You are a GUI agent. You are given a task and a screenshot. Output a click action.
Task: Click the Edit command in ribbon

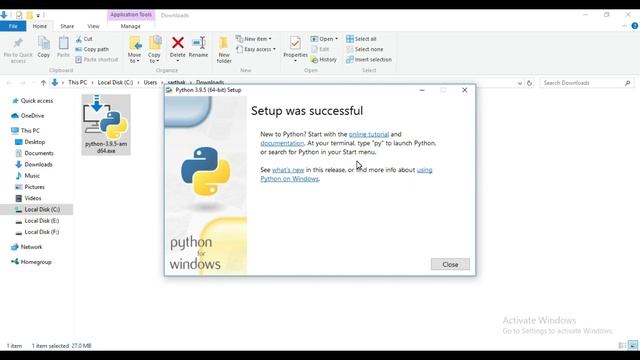tap(320, 49)
